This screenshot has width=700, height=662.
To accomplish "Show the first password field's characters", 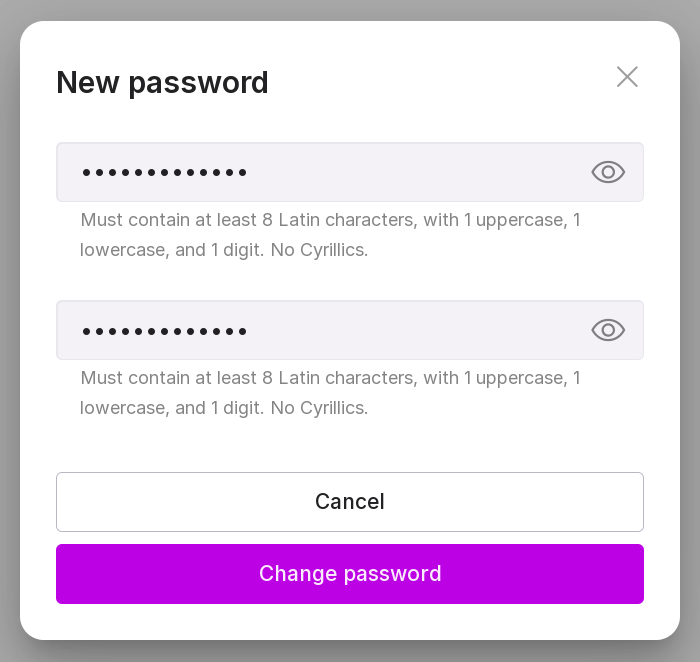I will pyautogui.click(x=608, y=172).
